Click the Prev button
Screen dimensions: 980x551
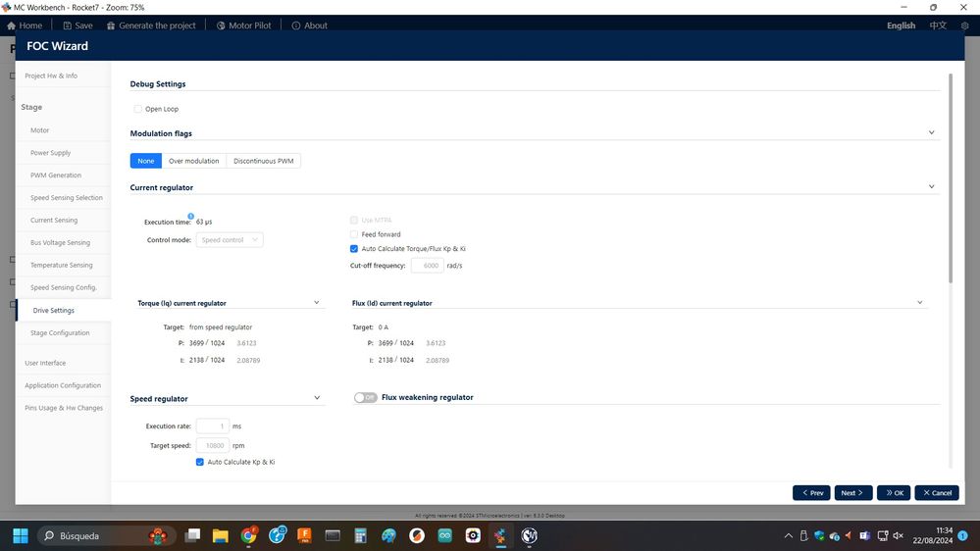pyautogui.click(x=811, y=493)
